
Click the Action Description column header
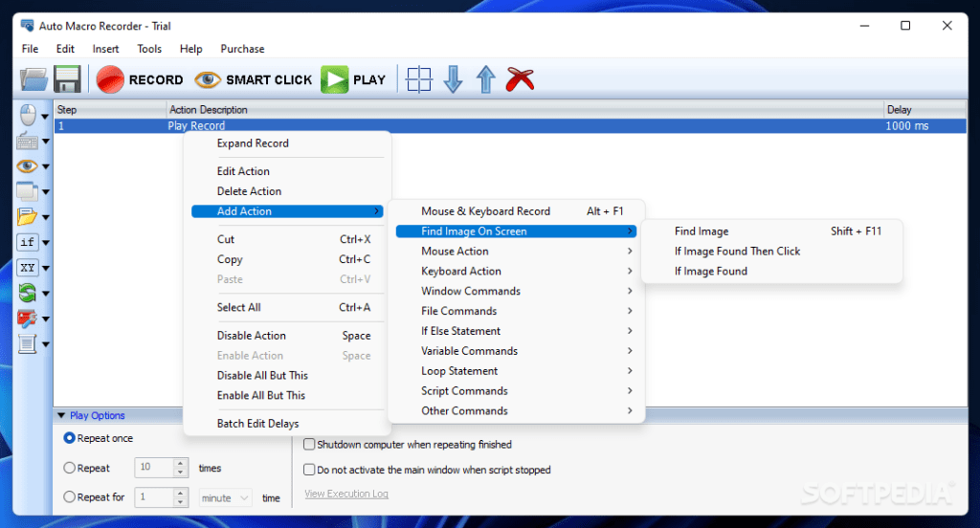coord(525,109)
